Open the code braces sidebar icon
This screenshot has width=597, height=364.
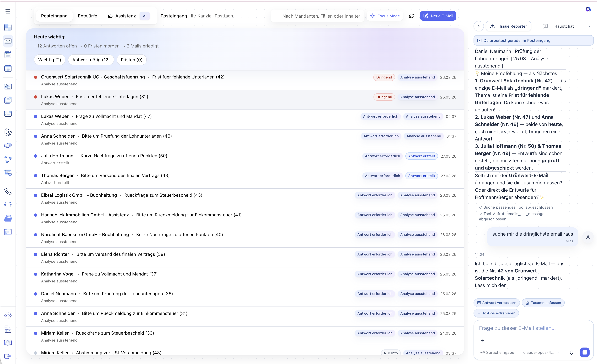[x=8, y=205]
